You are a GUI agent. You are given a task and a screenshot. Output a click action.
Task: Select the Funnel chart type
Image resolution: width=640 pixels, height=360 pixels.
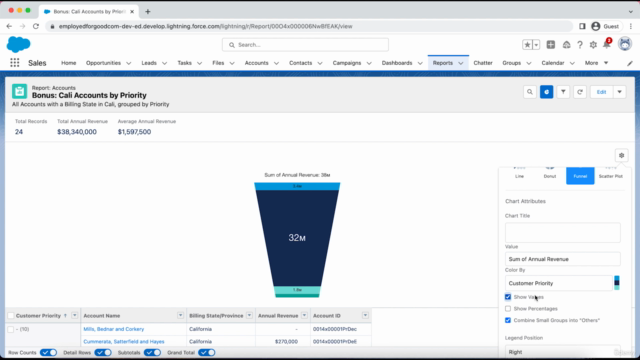click(580, 176)
